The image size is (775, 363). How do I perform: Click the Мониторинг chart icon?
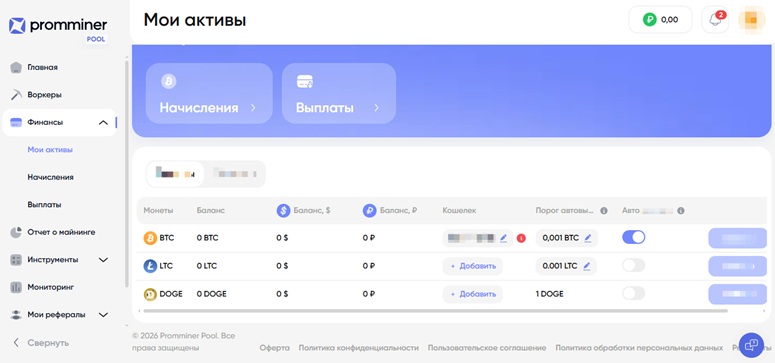[16, 287]
